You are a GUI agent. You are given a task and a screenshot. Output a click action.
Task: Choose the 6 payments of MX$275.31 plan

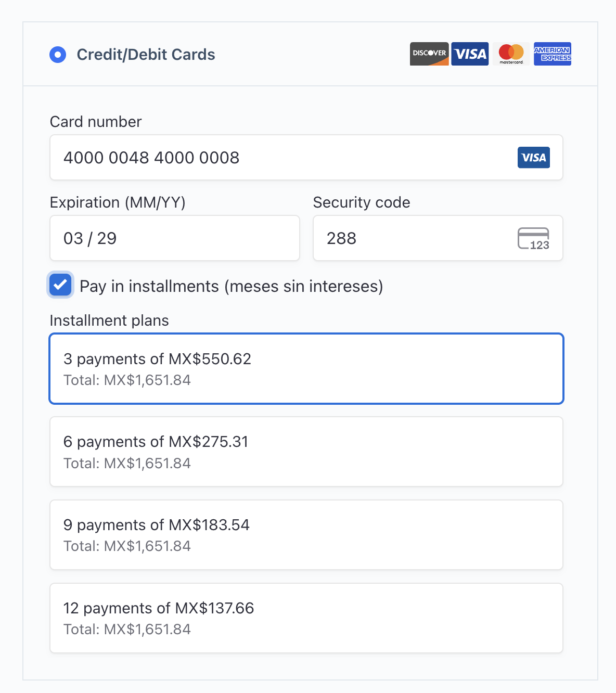tap(306, 452)
